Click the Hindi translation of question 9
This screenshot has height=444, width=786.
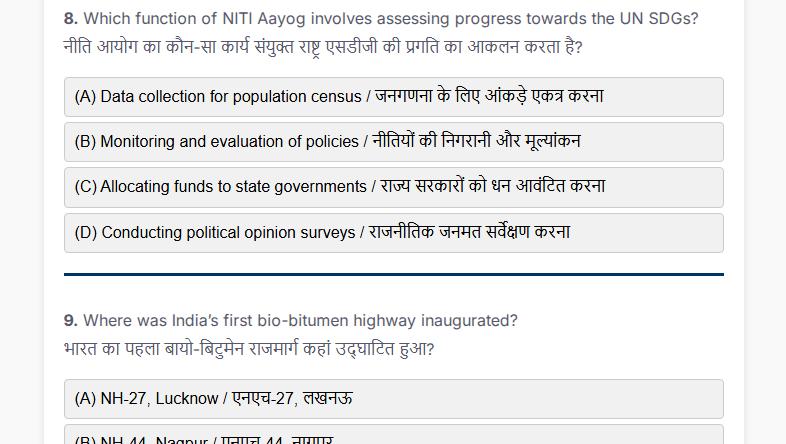coord(249,349)
